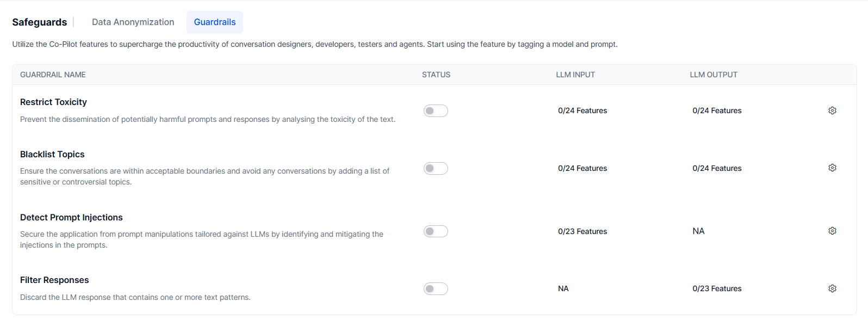868x332 pixels.
Task: Turn on the Blacklist Topics switch
Action: tap(436, 169)
